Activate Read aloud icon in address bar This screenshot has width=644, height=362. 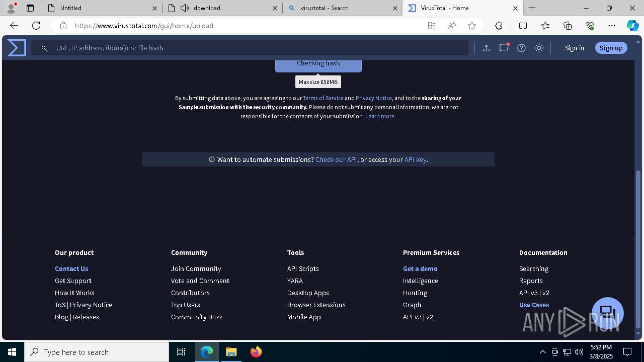[452, 26]
